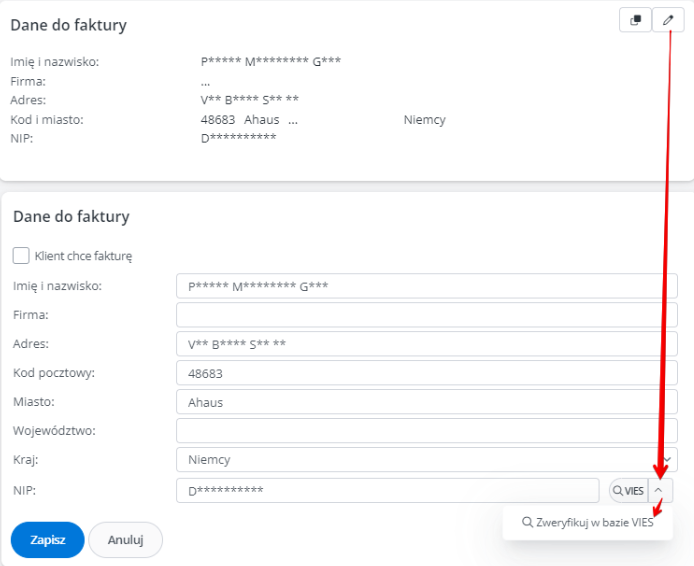Screen dimensions: 694x566
Task: Focus the empty Firma field
Action: tap(427, 315)
